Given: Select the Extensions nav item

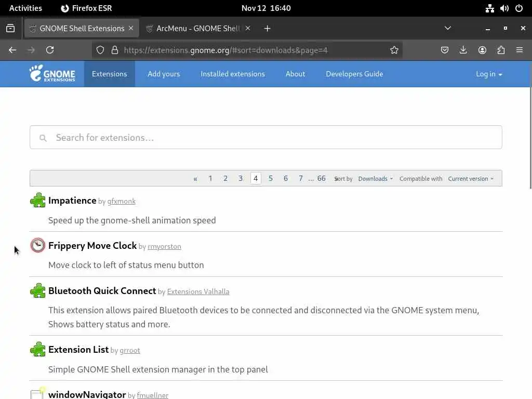Looking at the screenshot, I should 109,74.
